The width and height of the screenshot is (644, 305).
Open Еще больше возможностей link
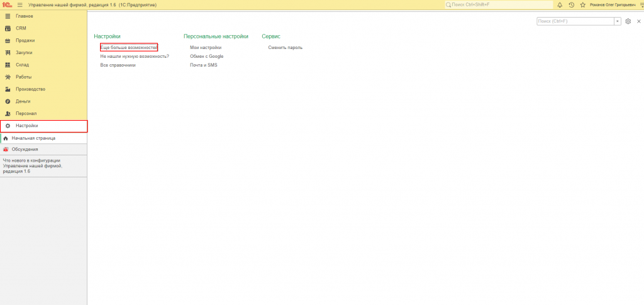coord(129,48)
